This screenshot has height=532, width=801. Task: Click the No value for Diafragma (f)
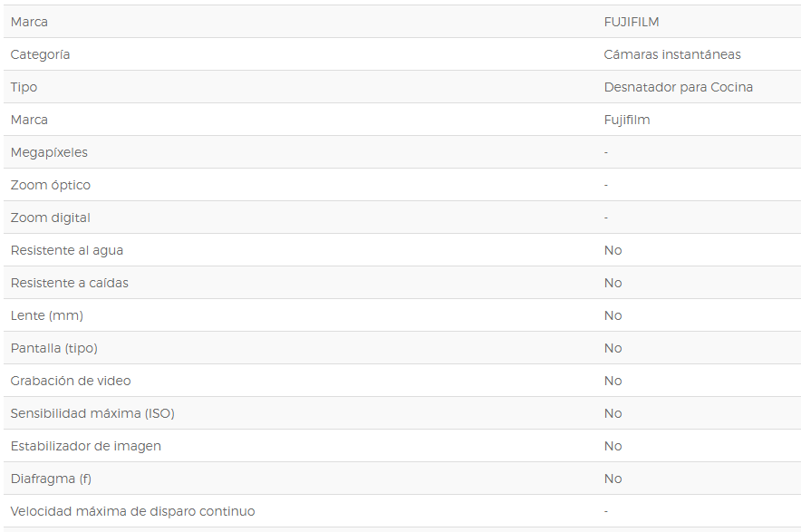(613, 479)
